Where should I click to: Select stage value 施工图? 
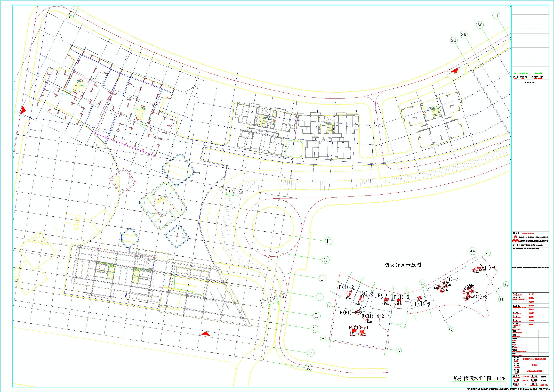543,381
